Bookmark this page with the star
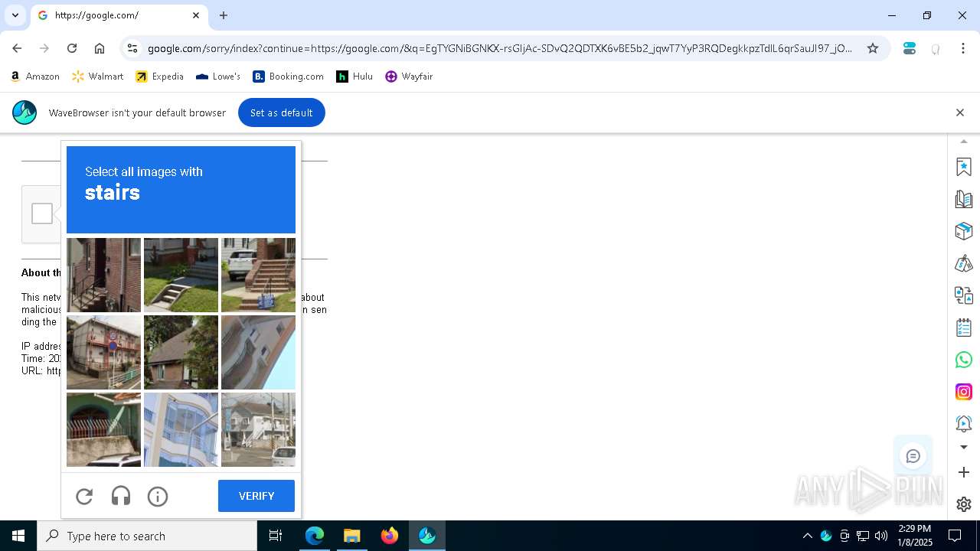 click(x=873, y=48)
